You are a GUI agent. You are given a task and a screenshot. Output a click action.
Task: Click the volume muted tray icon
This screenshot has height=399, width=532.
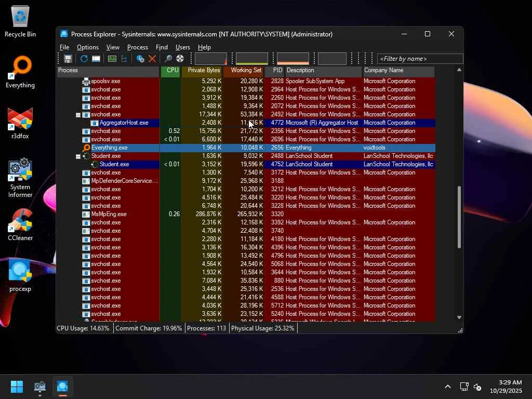click(477, 387)
